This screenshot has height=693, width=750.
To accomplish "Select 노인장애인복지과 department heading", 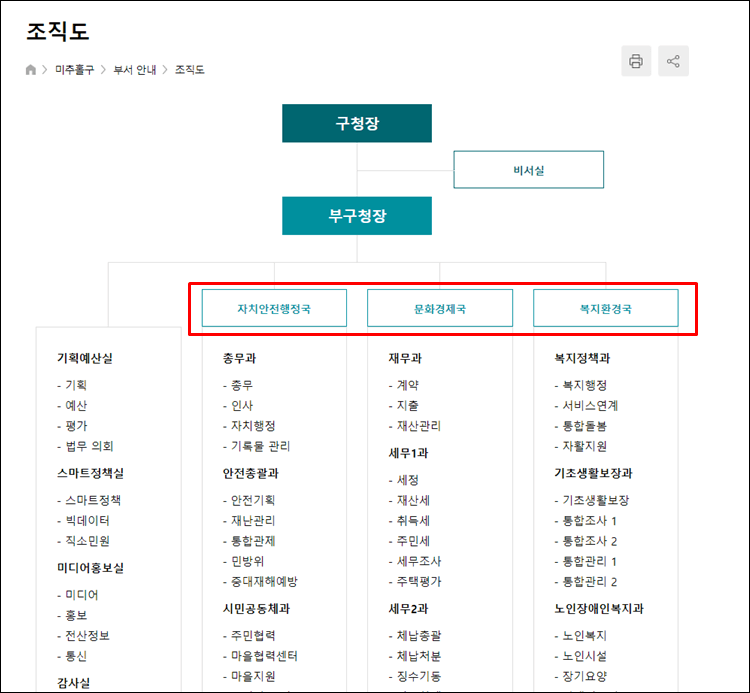I will 599,609.
